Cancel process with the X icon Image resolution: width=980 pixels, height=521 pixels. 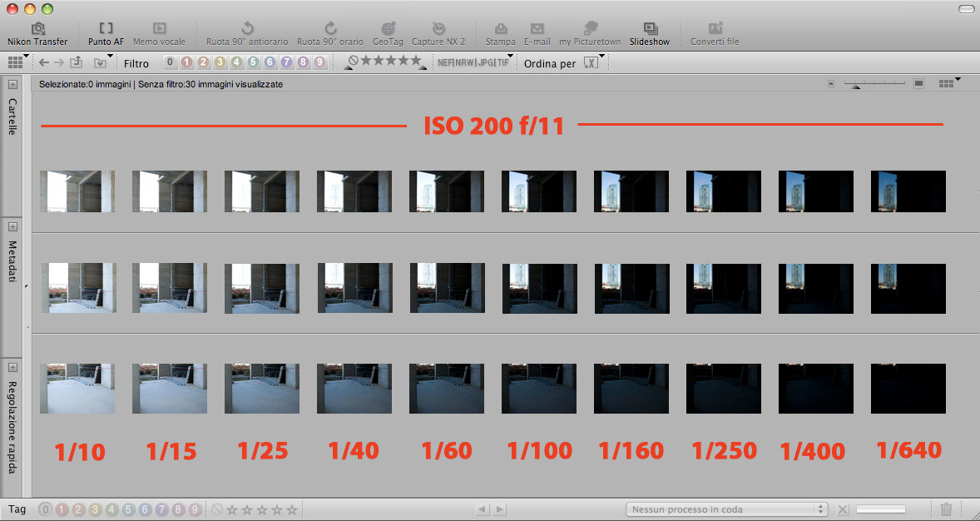(x=843, y=509)
